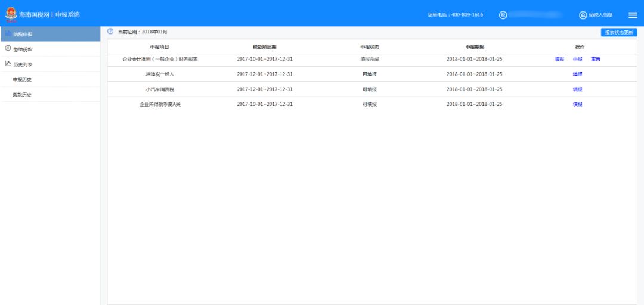Select the 企业会计准则（一般企业）财务报表 cell

[x=160, y=59]
